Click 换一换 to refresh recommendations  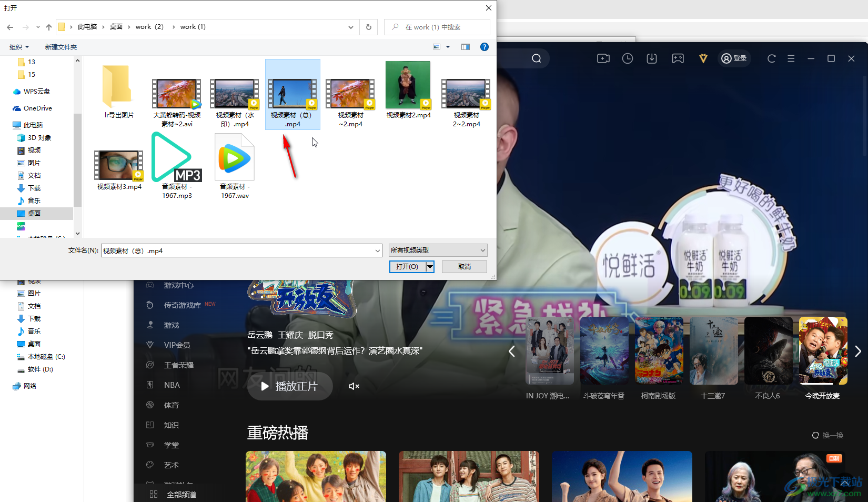pos(827,435)
